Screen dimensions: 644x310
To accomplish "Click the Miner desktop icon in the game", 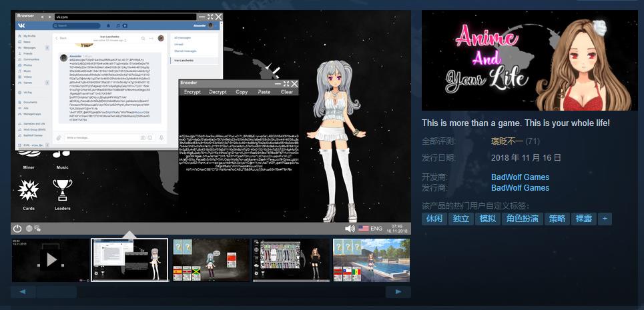I will click(29, 159).
